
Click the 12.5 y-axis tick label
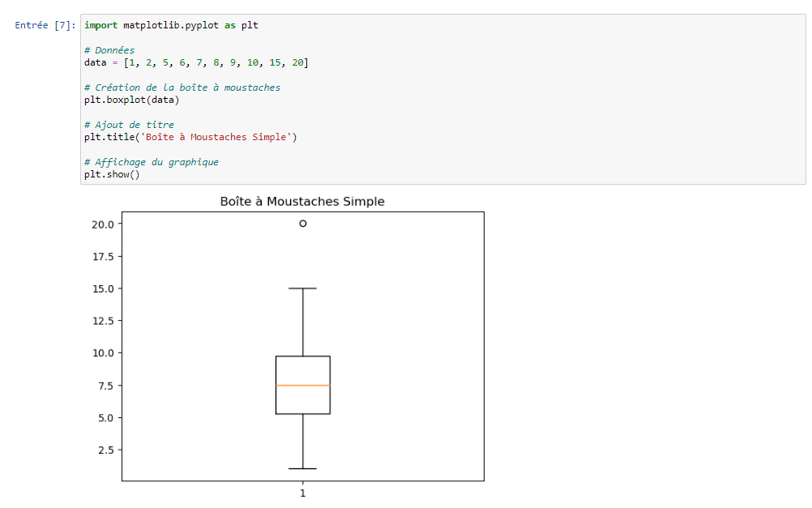pos(105,321)
